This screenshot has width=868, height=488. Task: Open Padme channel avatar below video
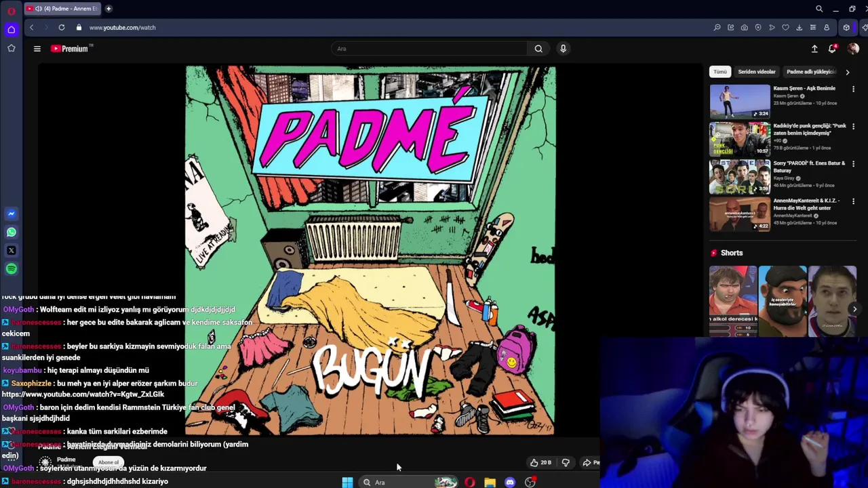[x=45, y=462]
